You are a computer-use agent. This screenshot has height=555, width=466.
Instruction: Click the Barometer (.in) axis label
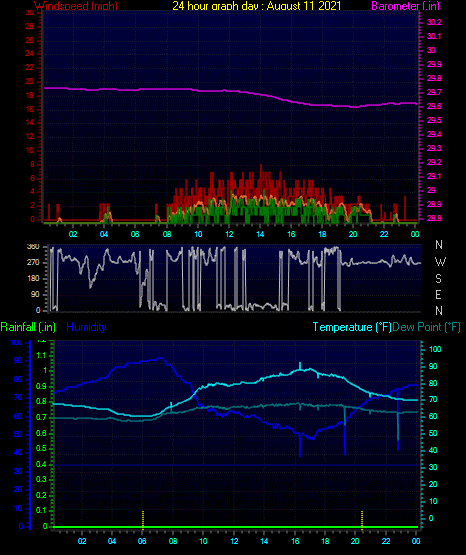click(x=405, y=5)
